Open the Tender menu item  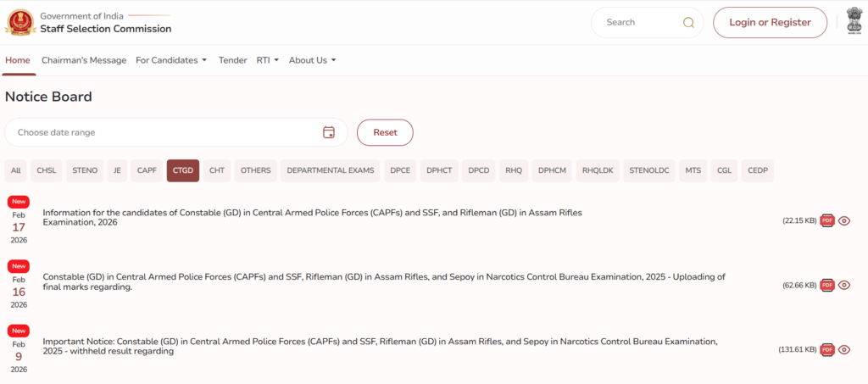(x=232, y=60)
